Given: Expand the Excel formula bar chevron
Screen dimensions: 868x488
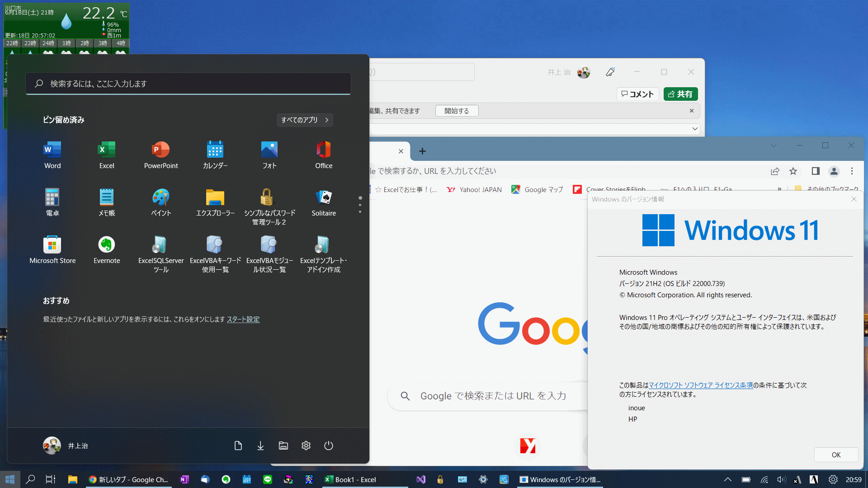Looking at the screenshot, I should click(x=695, y=129).
